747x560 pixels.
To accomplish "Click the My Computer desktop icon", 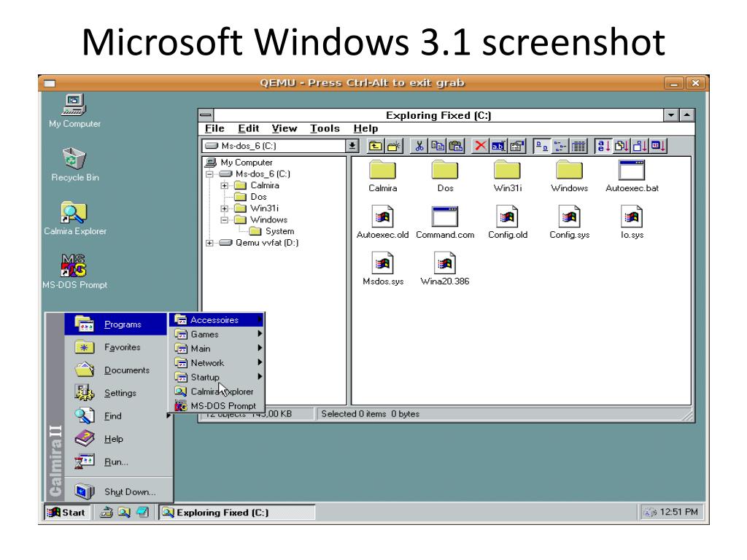I will [x=74, y=111].
